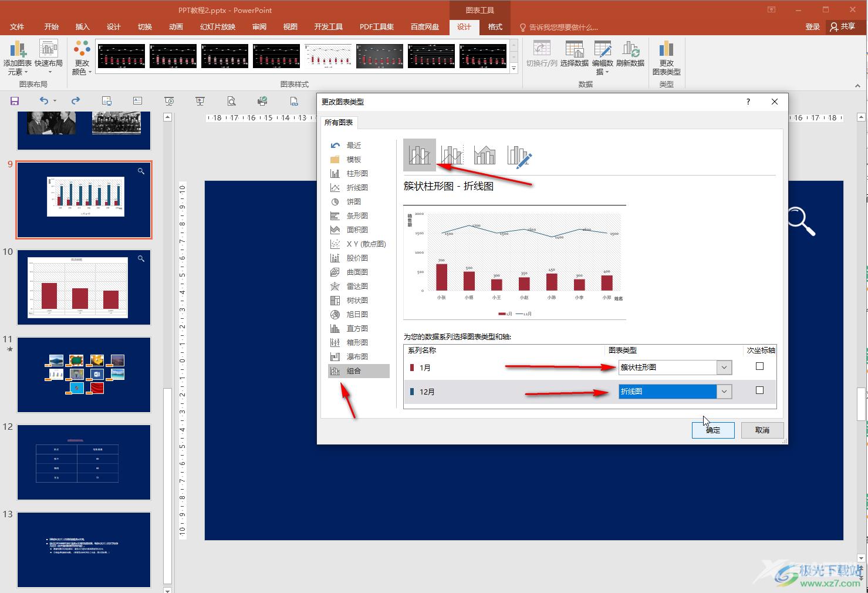This screenshot has width=868, height=593.
Task: Choose 曲面图 surface chart category
Action: pos(359,272)
